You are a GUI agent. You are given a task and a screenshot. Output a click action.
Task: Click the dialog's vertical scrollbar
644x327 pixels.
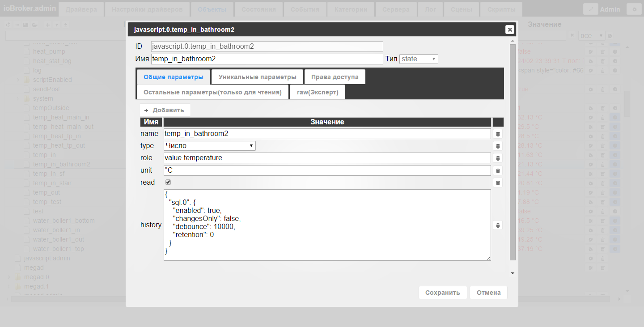(x=513, y=152)
